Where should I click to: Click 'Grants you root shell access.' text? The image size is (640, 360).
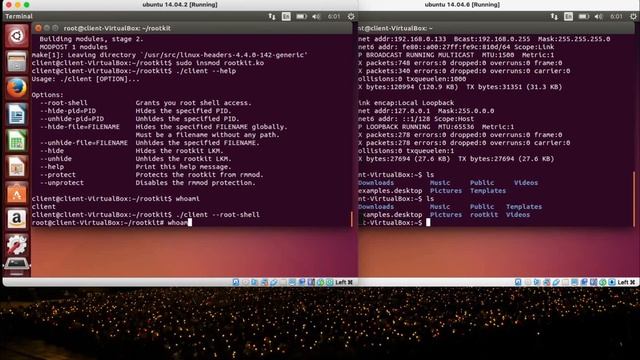click(193, 103)
